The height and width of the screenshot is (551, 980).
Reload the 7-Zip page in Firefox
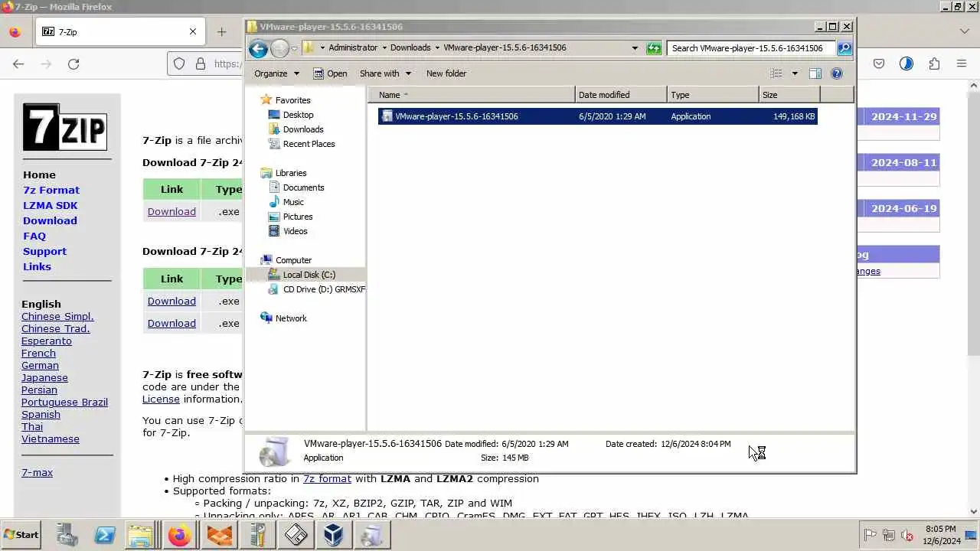[x=73, y=64]
